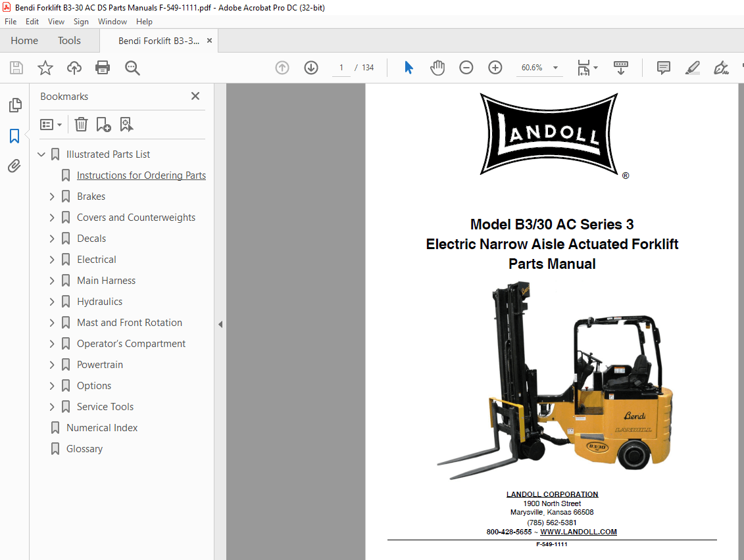Click the Expand current bookmark icon

126,124
